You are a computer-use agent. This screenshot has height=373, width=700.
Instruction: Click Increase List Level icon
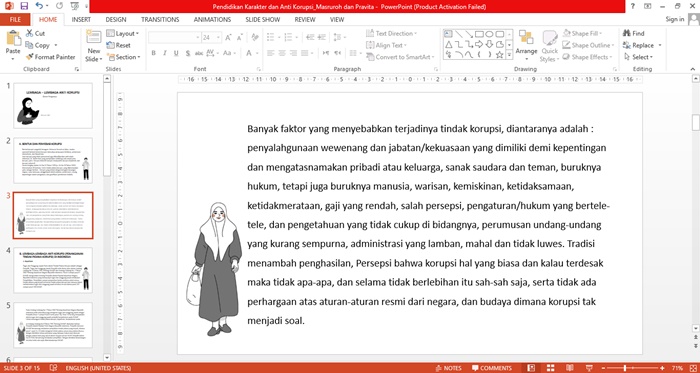(x=321, y=37)
